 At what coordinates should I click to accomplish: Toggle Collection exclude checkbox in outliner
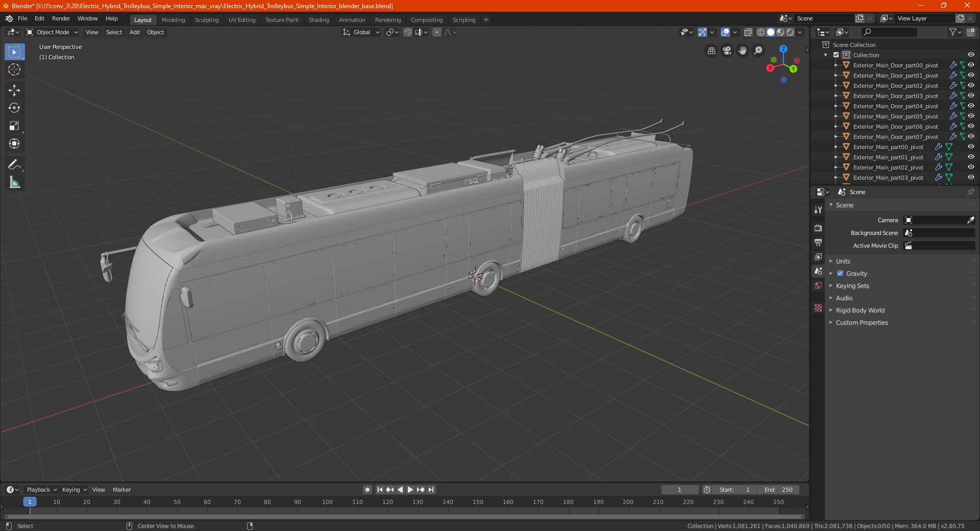pyautogui.click(x=836, y=55)
